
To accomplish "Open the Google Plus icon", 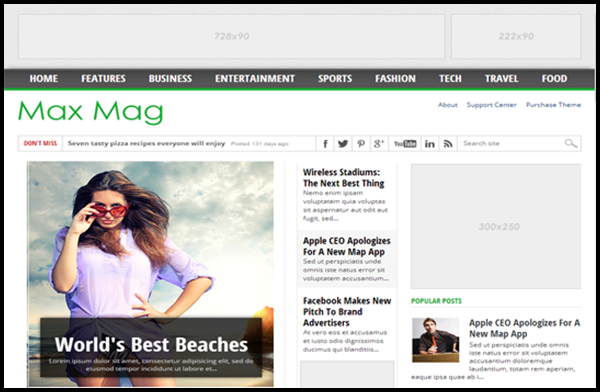I will click(379, 144).
